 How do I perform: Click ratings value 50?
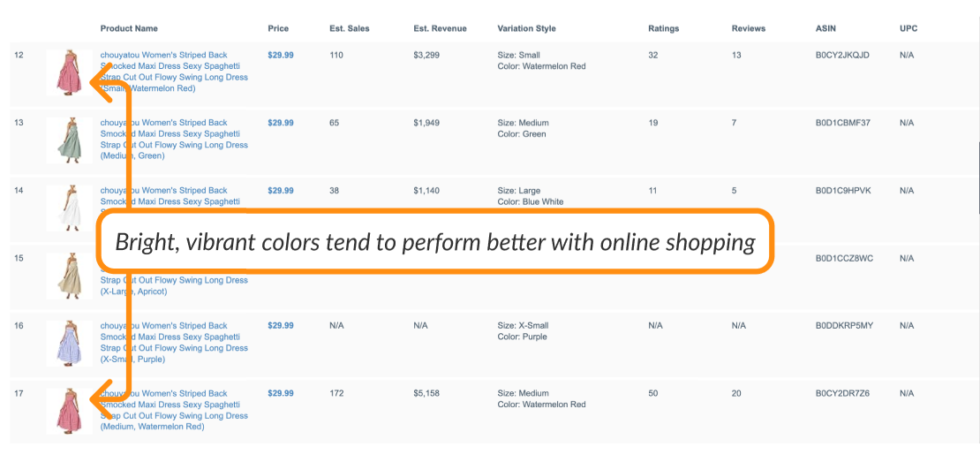tap(653, 393)
